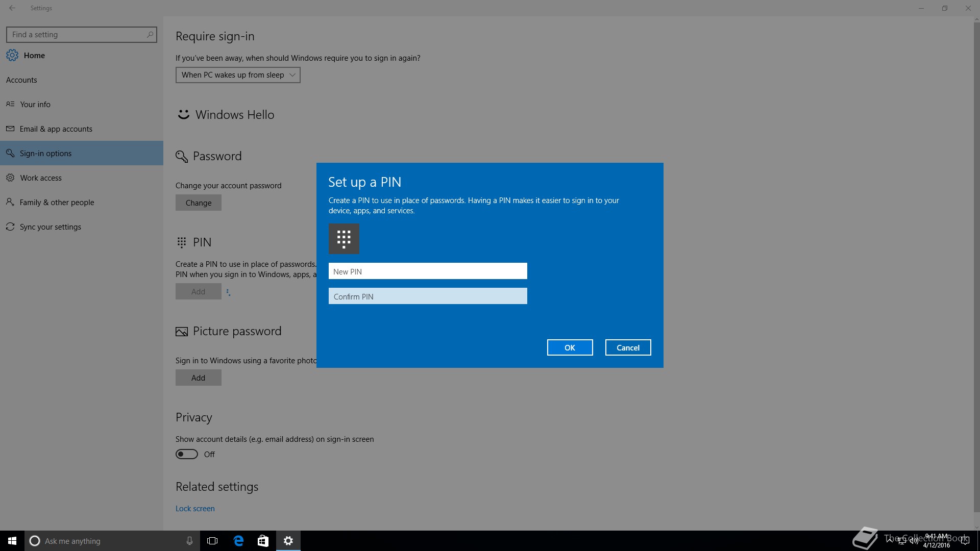Open the Lock screen link
Screen dimensions: 980x551
pyautogui.click(x=195, y=509)
